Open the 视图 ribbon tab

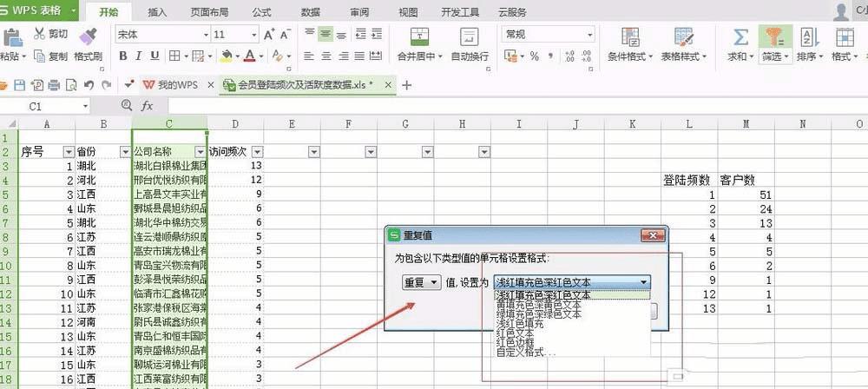point(409,12)
